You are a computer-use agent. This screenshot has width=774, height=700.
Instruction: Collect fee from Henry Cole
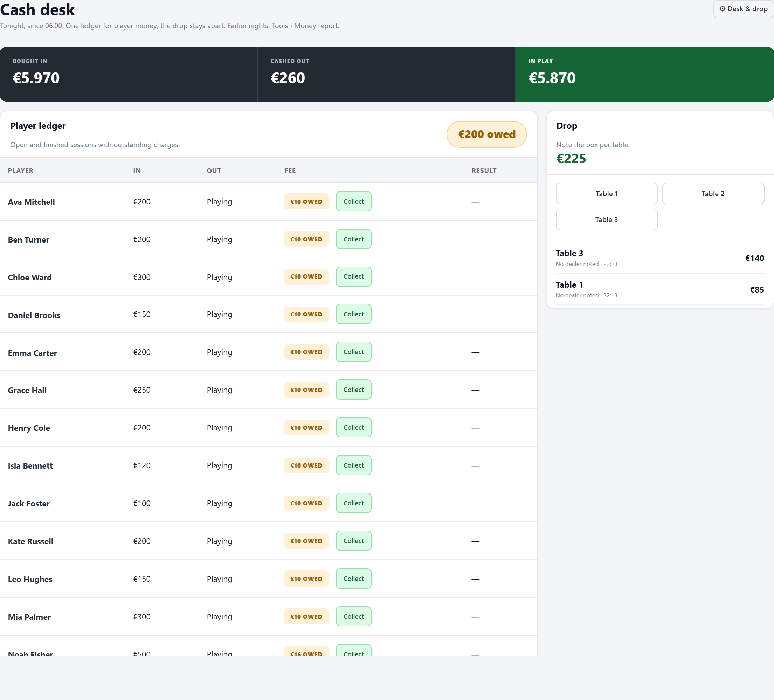353,427
